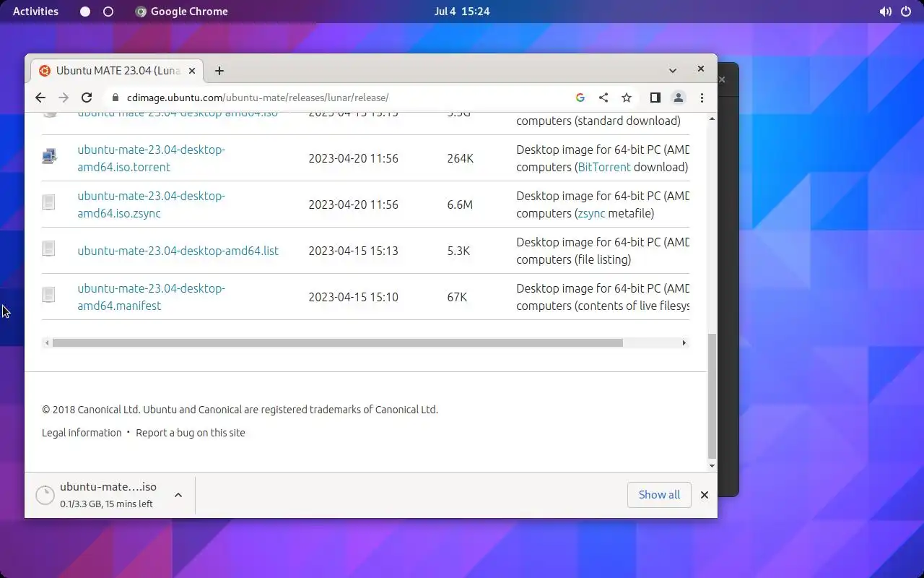Viewport: 924px width, 578px height.
Task: Click the 5.3K size cell
Action: (x=458, y=251)
